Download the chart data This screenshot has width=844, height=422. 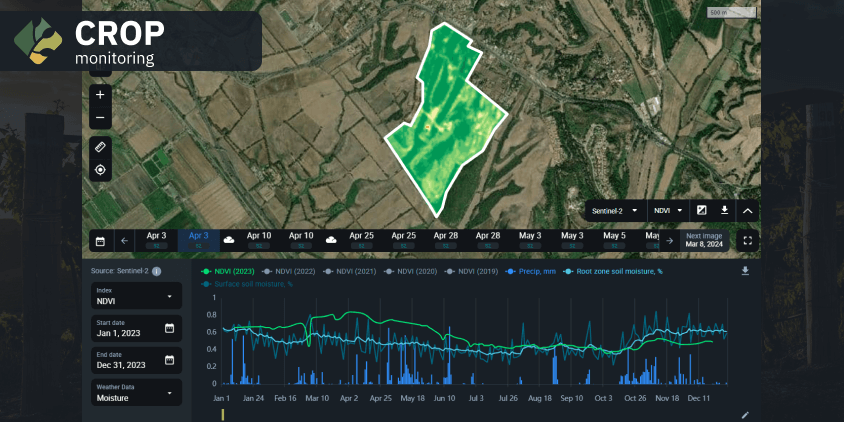pyautogui.click(x=745, y=271)
